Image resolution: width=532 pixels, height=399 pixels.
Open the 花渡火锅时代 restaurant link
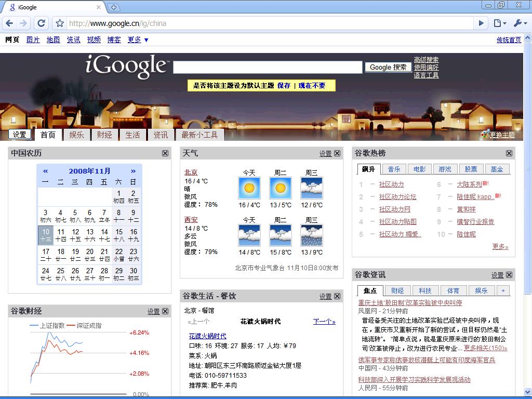pos(208,336)
